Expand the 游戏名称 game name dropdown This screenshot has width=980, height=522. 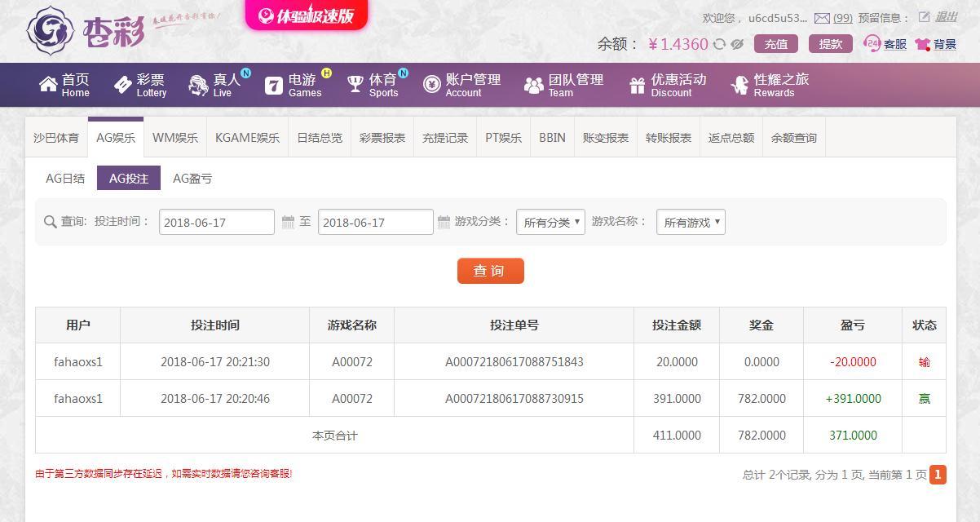point(691,222)
